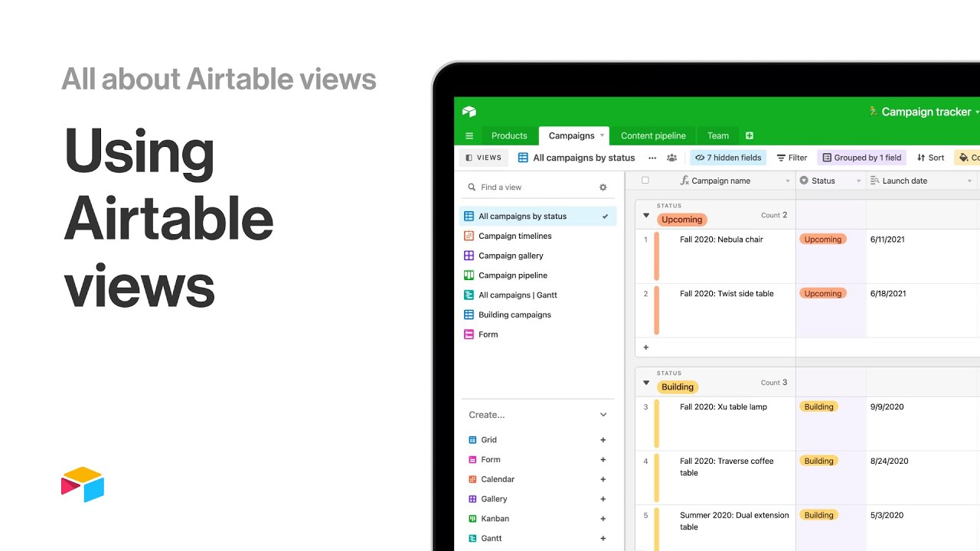The width and height of the screenshot is (980, 551).
Task: Click the launch date 6/11/2021 cell
Action: [922, 256]
